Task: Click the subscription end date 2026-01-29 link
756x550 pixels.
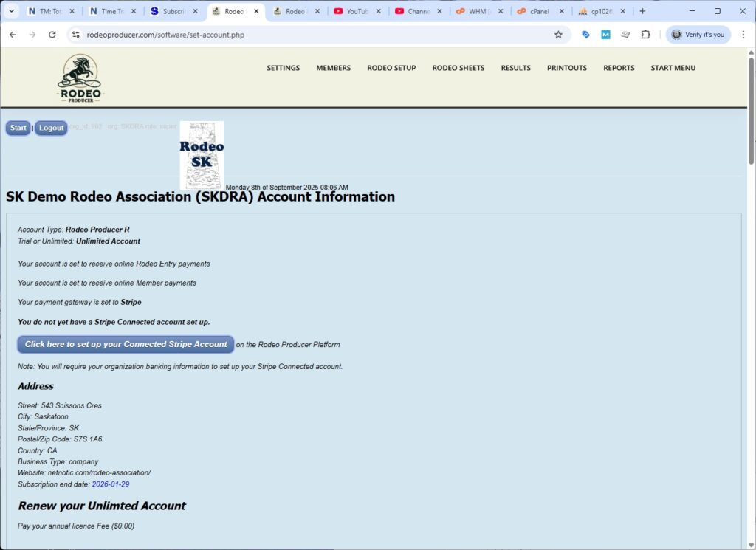Action: click(112, 484)
